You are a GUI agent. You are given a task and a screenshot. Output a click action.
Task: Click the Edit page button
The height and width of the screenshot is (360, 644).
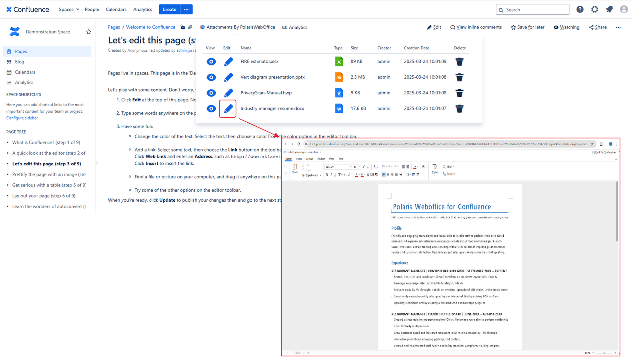(434, 27)
